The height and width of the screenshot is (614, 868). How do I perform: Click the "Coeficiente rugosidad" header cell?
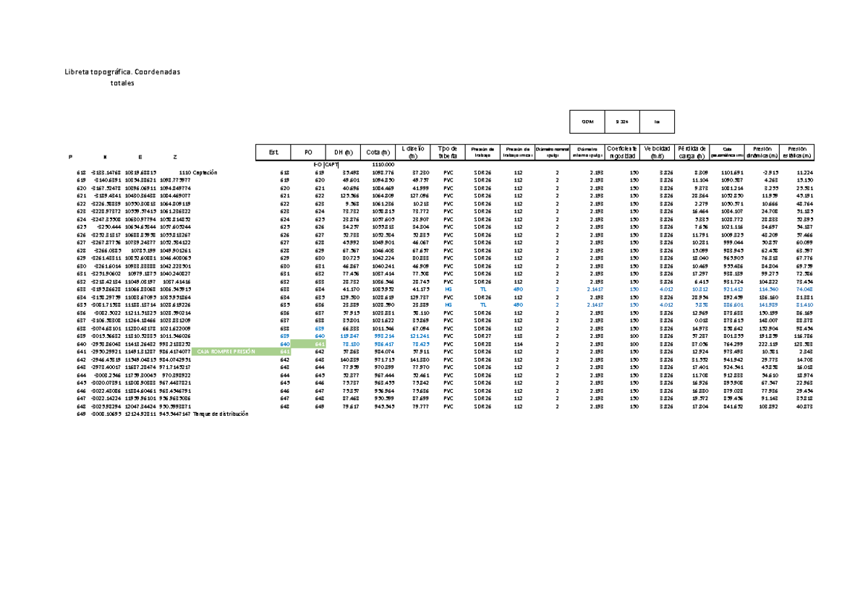pyautogui.click(x=622, y=152)
